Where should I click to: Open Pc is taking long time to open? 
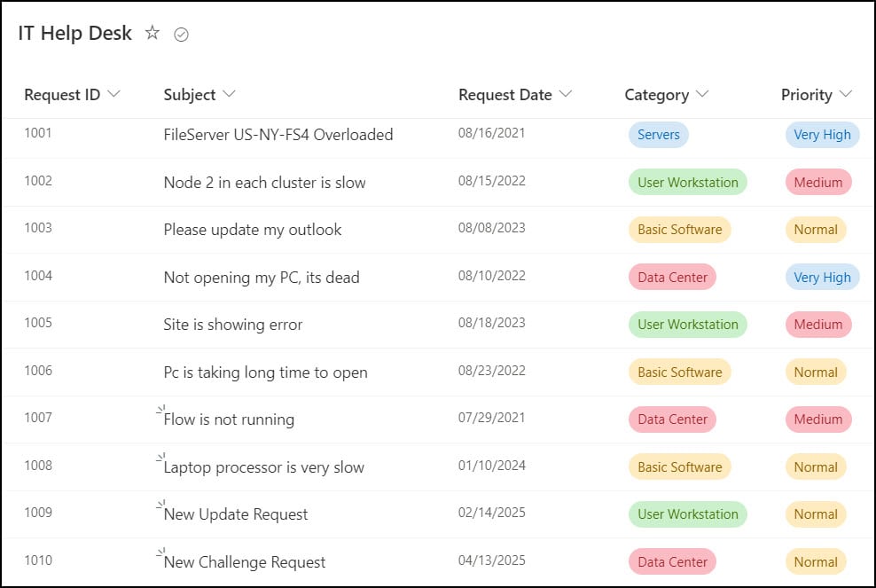pos(265,372)
